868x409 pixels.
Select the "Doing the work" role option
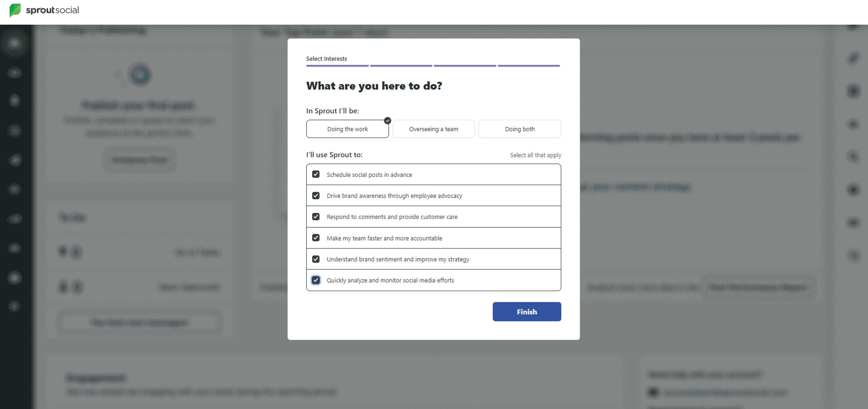point(347,129)
